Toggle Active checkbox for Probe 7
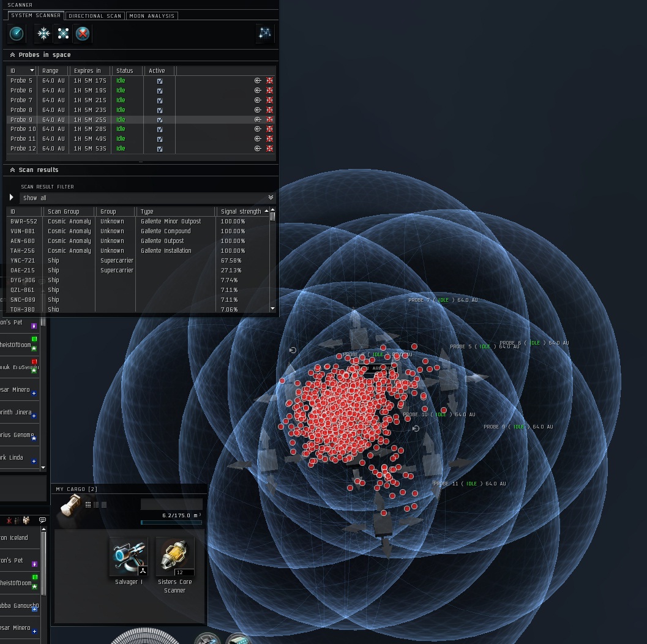Viewport: 647px width, 644px height. 160,100
